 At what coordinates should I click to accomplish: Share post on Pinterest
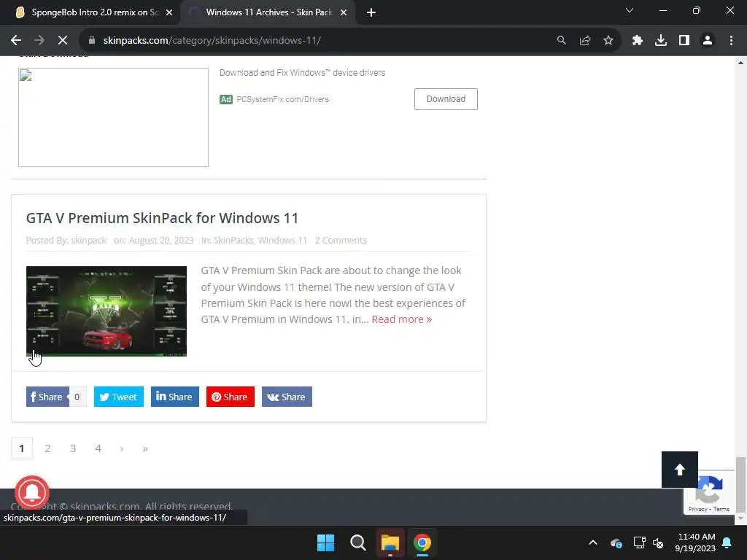230,397
